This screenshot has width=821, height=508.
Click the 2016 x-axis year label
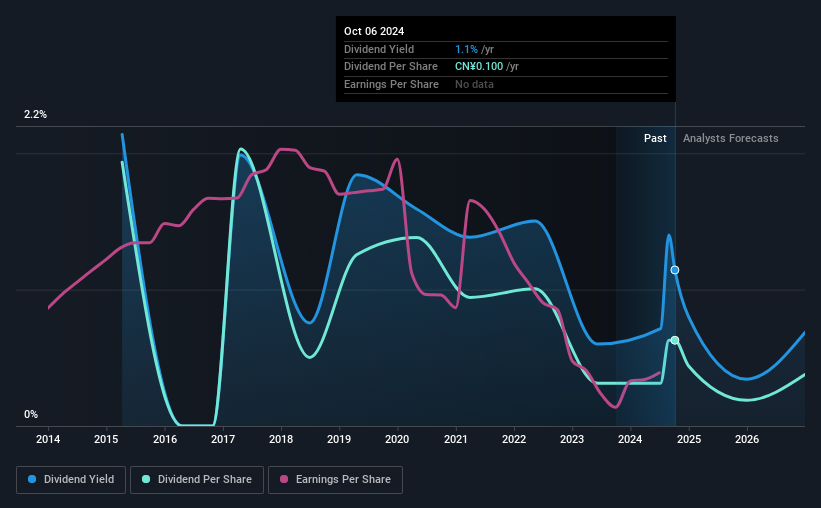pos(165,439)
